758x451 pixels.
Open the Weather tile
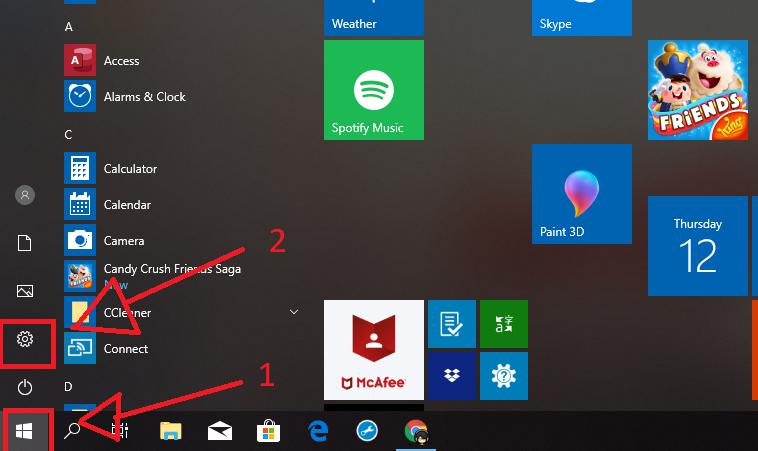point(374,17)
